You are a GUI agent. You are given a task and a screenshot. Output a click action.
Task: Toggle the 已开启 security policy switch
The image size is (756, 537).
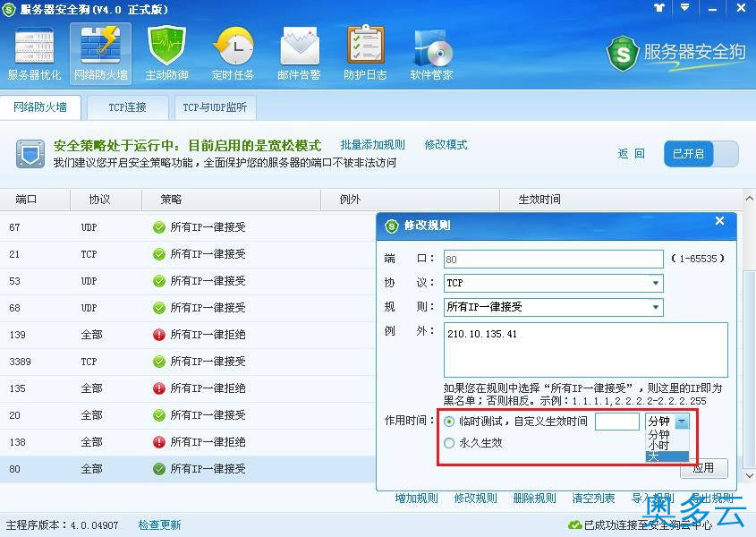[x=701, y=154]
